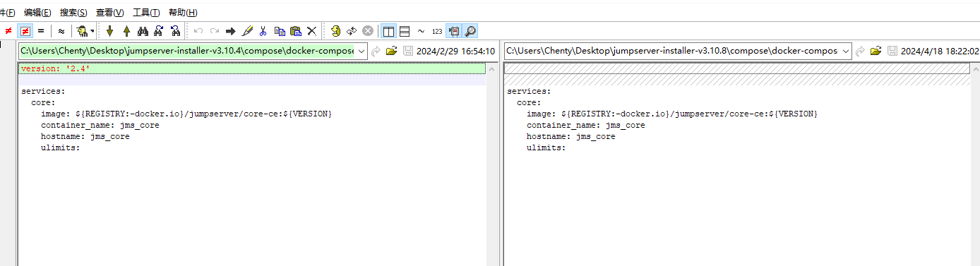Jump to previous difference with up arrow
Image resolution: width=980 pixels, height=266 pixels.
(x=126, y=31)
